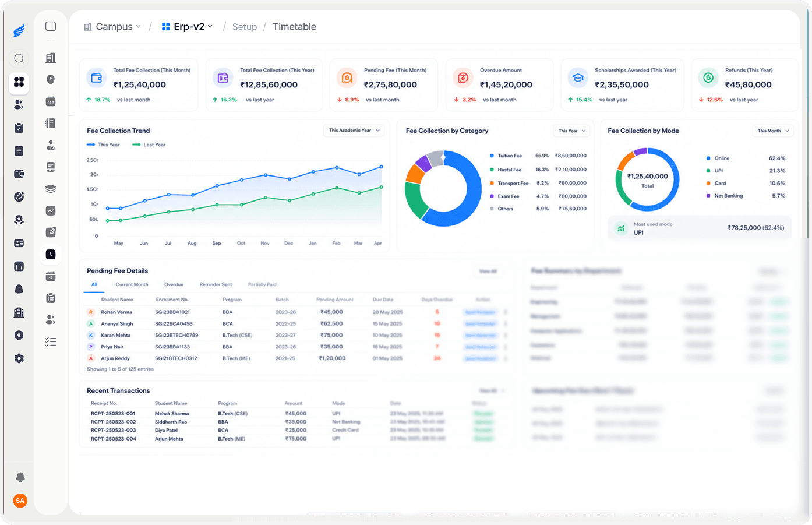Click the search magnifier icon in left rail

[x=19, y=58]
